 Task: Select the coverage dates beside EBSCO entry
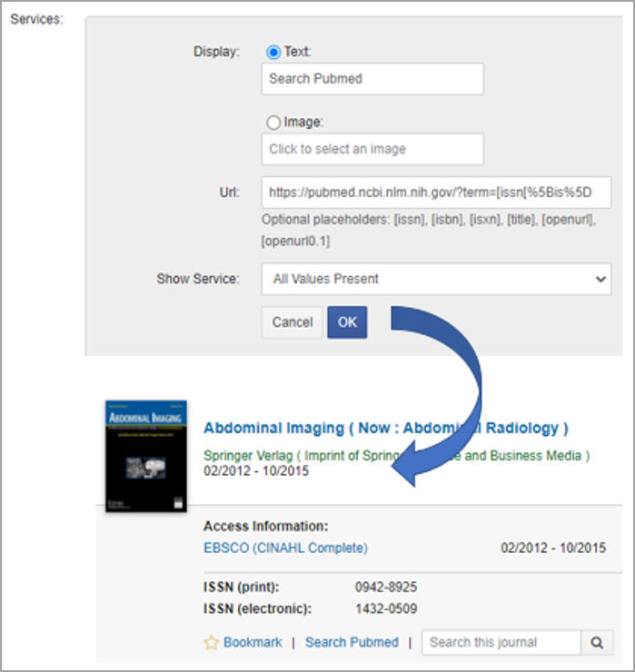click(553, 548)
